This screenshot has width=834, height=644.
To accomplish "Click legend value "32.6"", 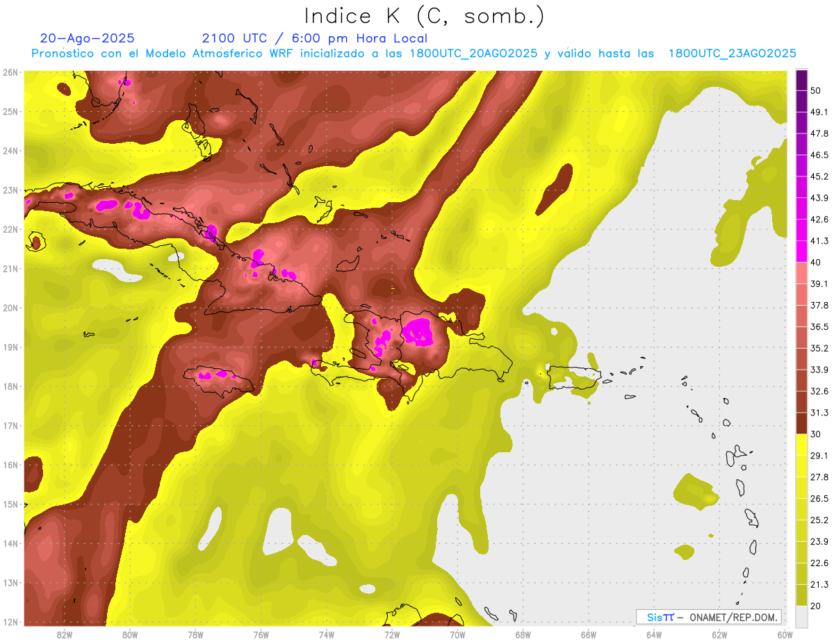I will [x=819, y=392].
